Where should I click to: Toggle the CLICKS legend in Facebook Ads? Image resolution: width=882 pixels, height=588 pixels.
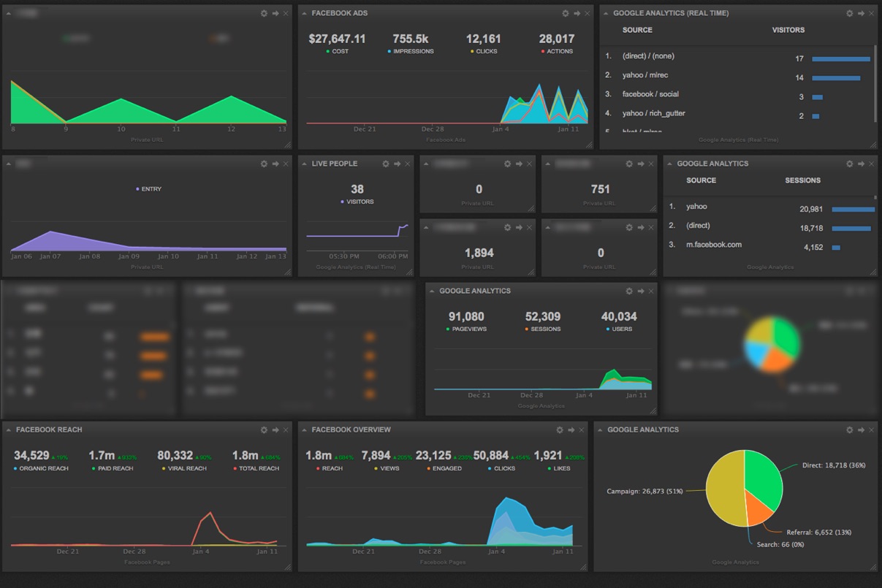[x=484, y=51]
